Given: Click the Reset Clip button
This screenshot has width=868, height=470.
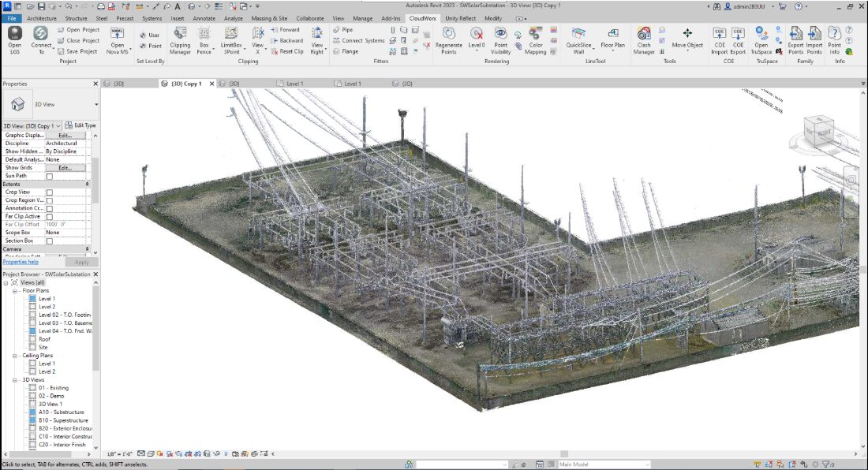Looking at the screenshot, I should [287, 51].
